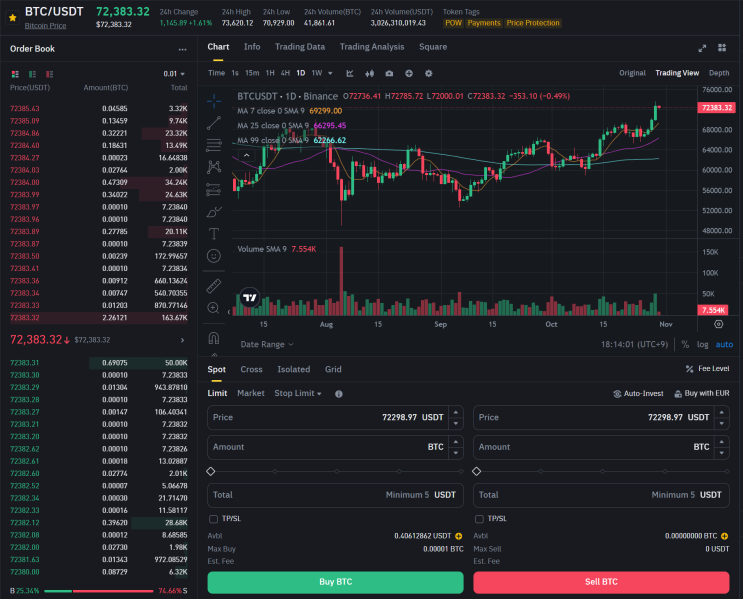
Task: Open the Bitcoin Price link
Action: pos(45,26)
